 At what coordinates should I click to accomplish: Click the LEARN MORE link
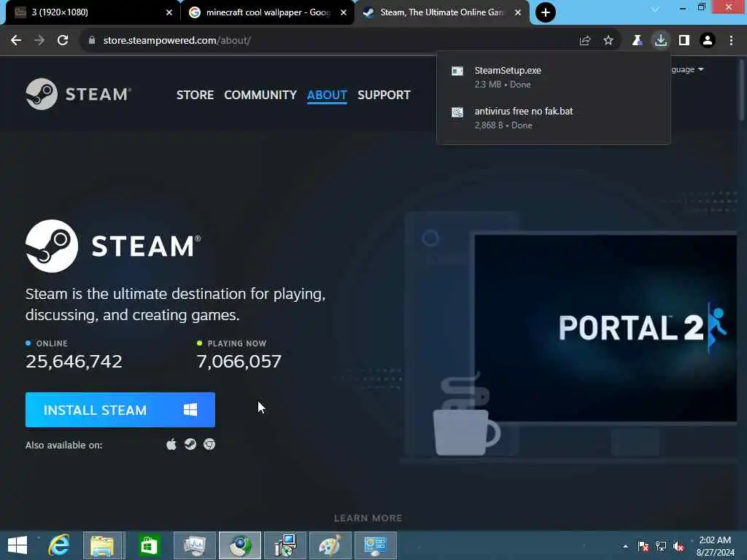click(368, 518)
